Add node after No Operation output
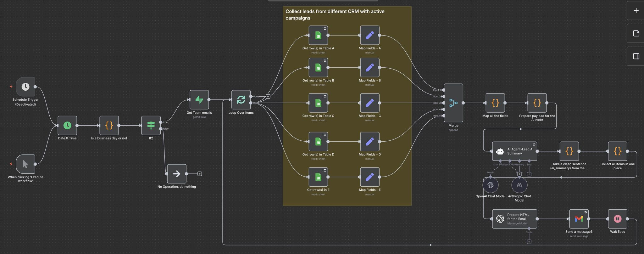The image size is (644, 254). click(200, 174)
